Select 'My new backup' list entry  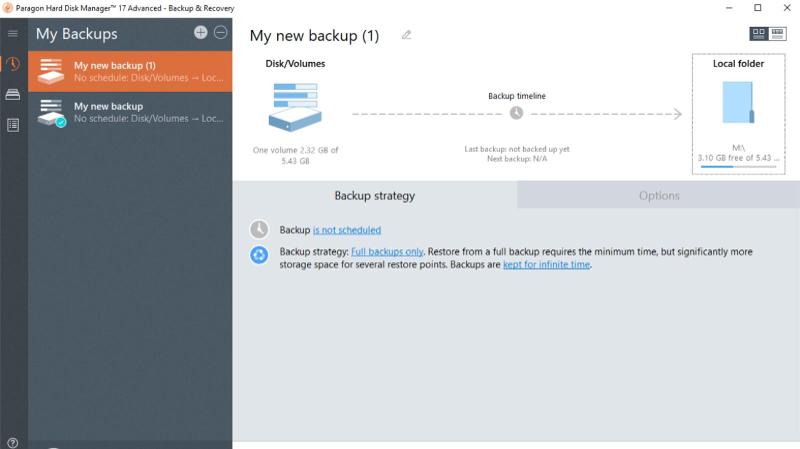[x=130, y=112]
